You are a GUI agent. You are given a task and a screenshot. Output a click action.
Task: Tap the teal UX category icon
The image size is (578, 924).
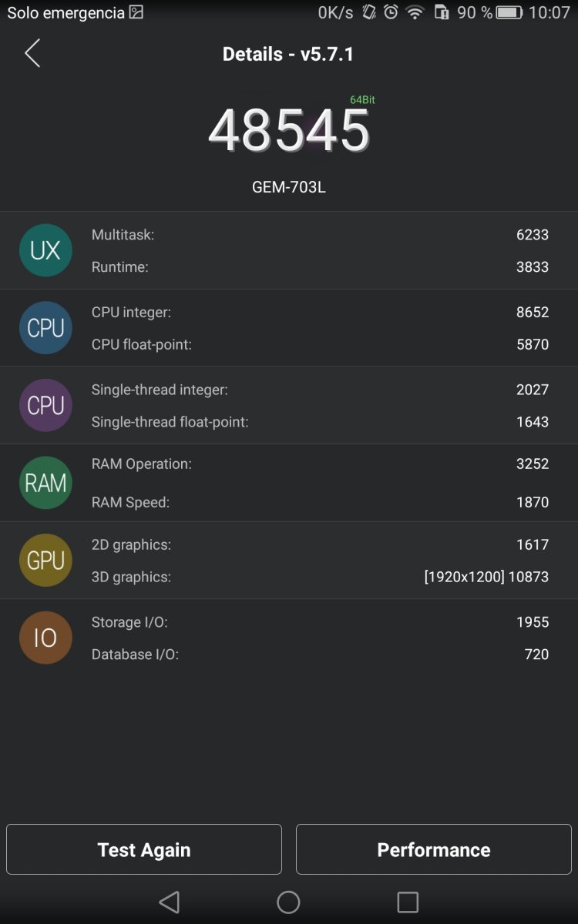click(x=45, y=250)
